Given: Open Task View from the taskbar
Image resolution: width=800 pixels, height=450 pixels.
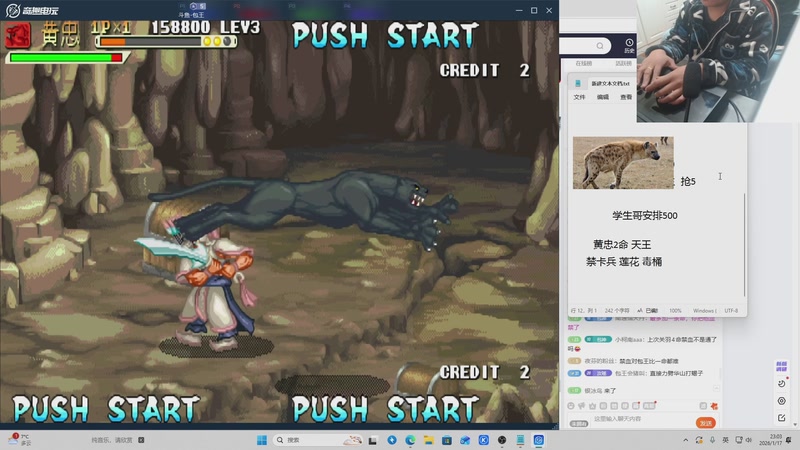Looking at the screenshot, I should pyautogui.click(x=373, y=440).
